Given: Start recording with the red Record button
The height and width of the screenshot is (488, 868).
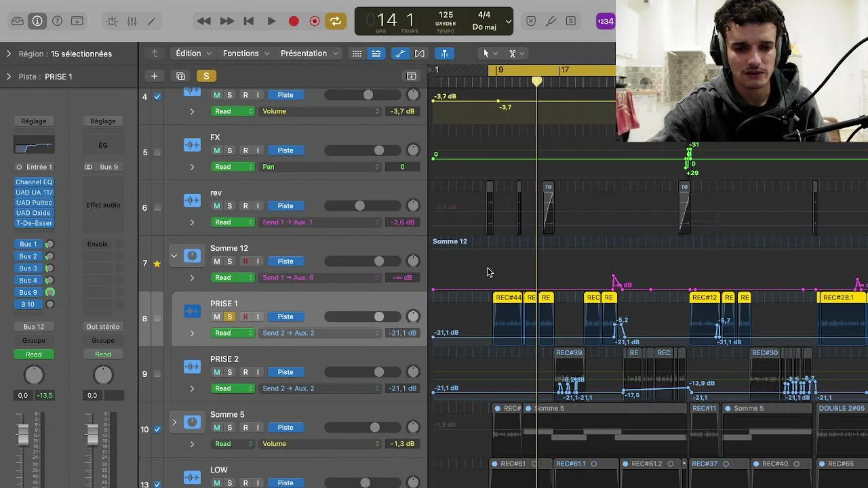Looking at the screenshot, I should (x=294, y=21).
